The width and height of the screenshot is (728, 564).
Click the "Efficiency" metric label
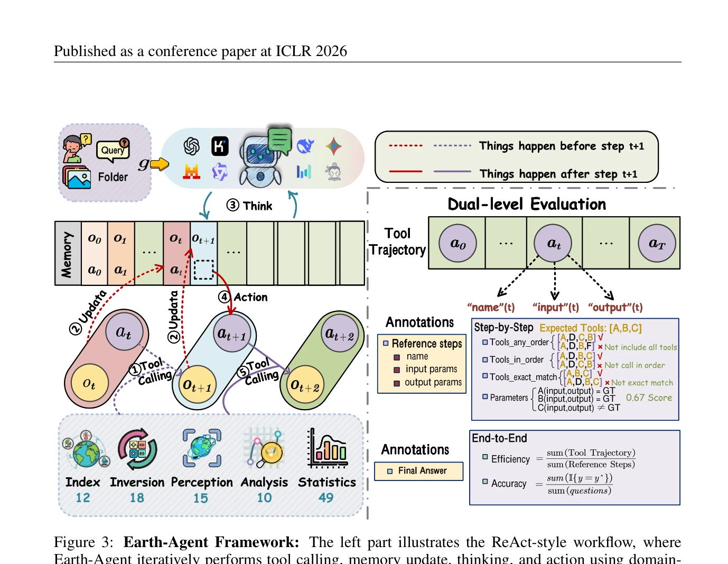[x=510, y=459]
